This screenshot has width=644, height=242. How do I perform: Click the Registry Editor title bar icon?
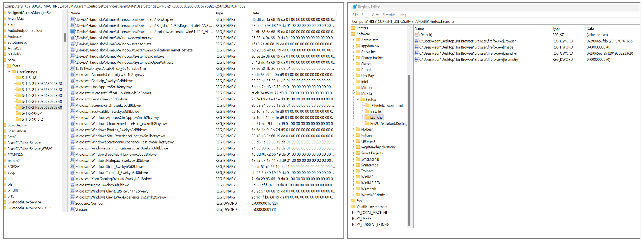[x=355, y=7]
